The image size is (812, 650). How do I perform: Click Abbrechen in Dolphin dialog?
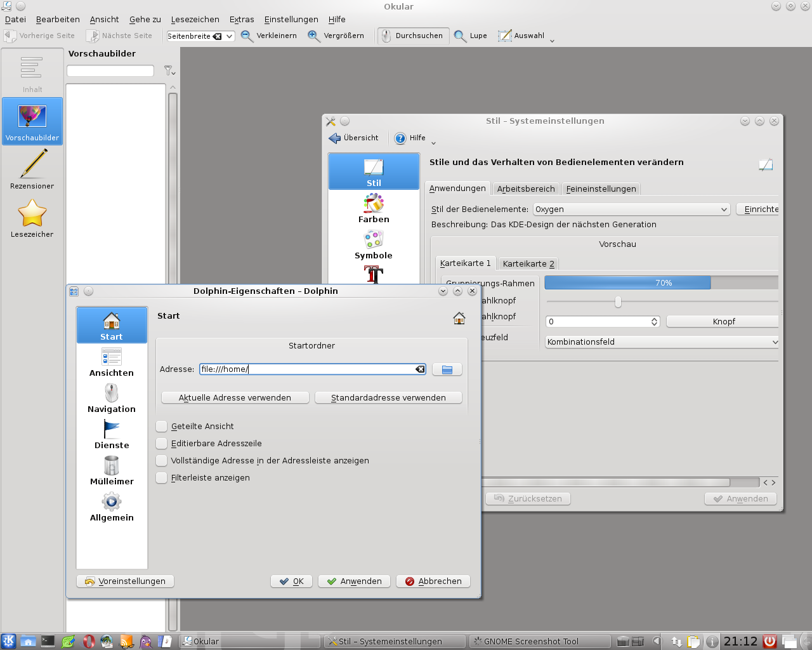click(x=433, y=581)
